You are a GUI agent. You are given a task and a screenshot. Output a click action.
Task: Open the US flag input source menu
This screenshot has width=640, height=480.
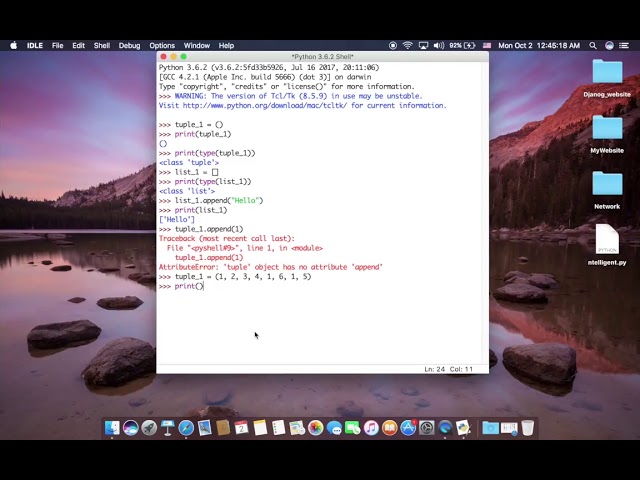tap(487, 45)
